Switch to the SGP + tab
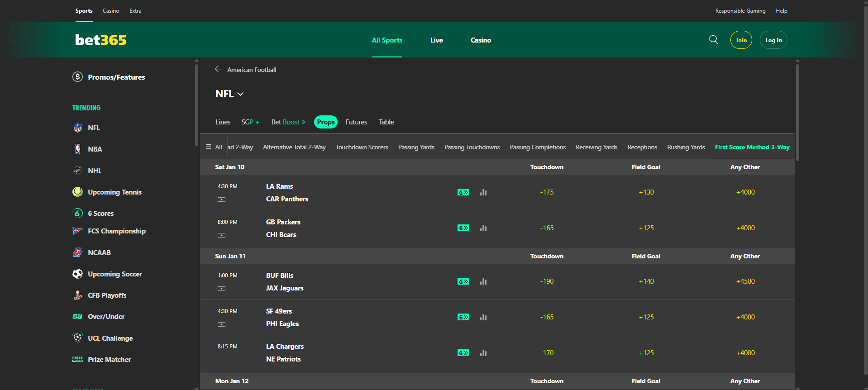Screen dimensions: 868x390 point(250,122)
